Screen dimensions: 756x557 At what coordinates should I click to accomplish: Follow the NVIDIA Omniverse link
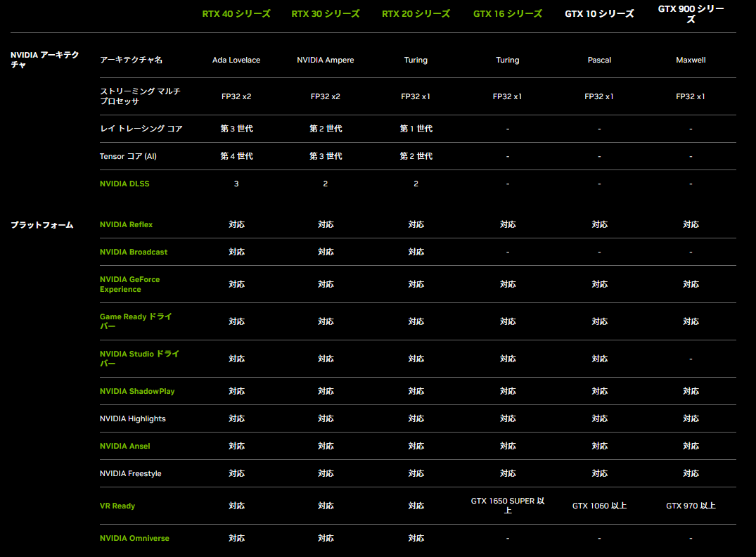[134, 539]
